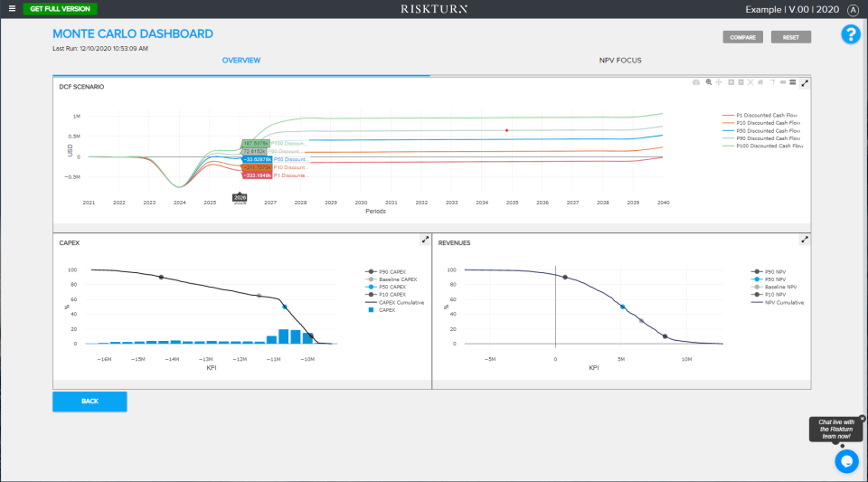Select the pan tool in chart toolbar
Viewport: 868px width, 482px height.
(x=719, y=82)
